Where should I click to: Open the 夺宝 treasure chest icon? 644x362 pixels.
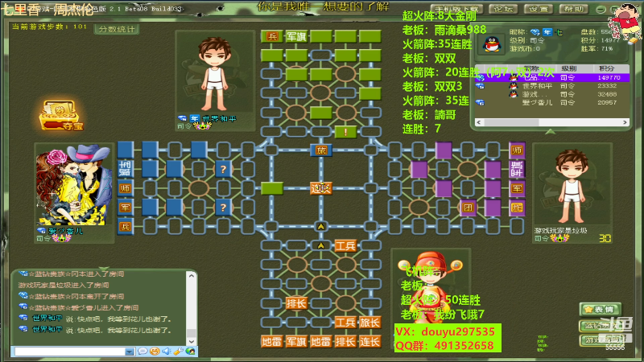[x=61, y=115]
